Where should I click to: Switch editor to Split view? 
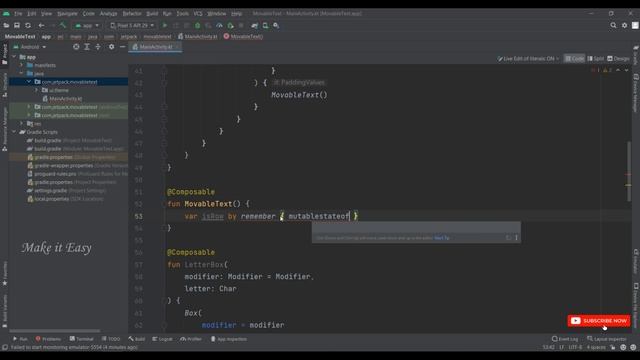coord(596,59)
